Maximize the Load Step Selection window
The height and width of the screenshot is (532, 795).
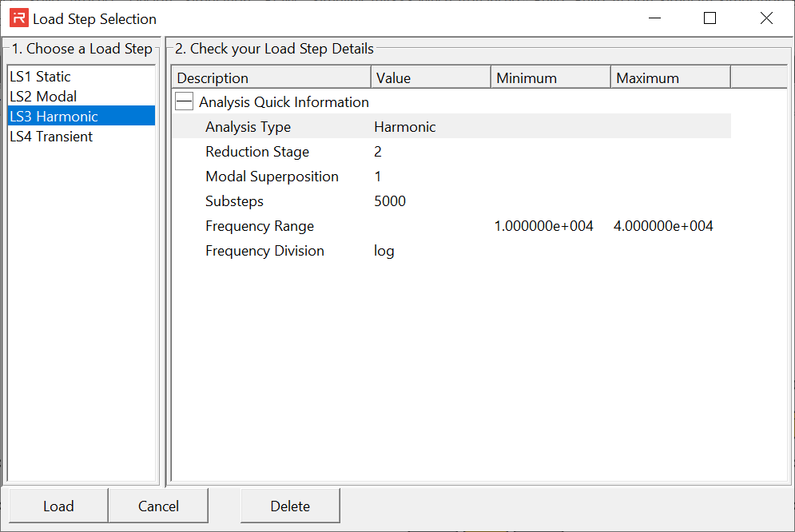tap(710, 18)
